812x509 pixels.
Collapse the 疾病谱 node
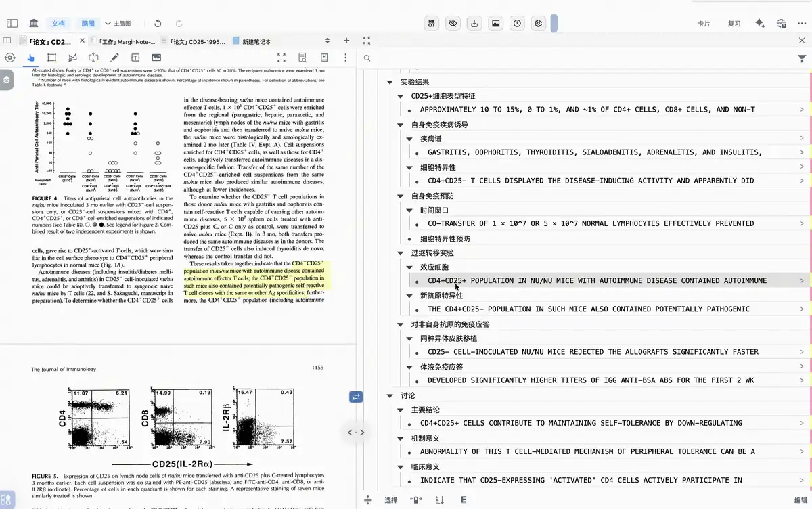coord(409,139)
